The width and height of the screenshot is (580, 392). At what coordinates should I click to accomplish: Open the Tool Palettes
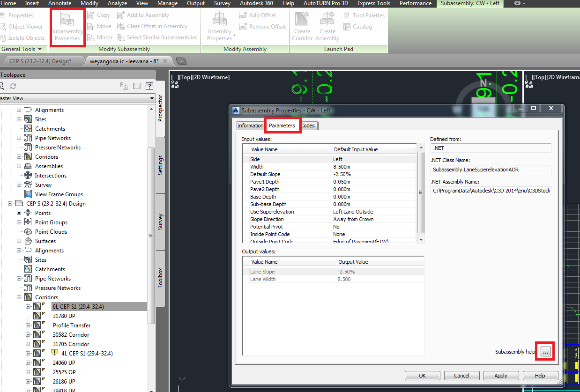[364, 15]
